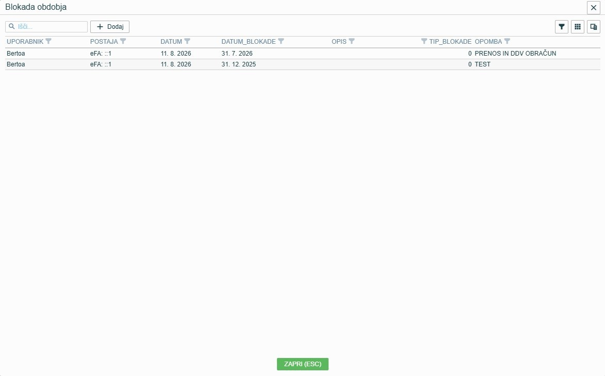605x376 pixels.
Task: Select the TEST note cell
Action: 482,64
